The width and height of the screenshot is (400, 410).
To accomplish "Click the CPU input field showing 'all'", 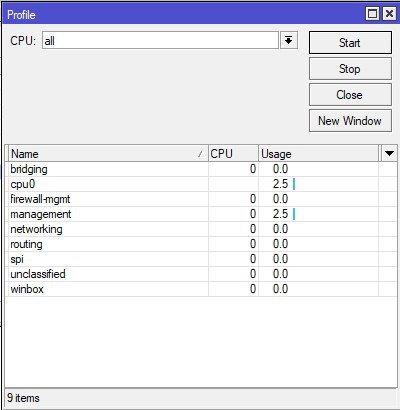I will (x=160, y=40).
